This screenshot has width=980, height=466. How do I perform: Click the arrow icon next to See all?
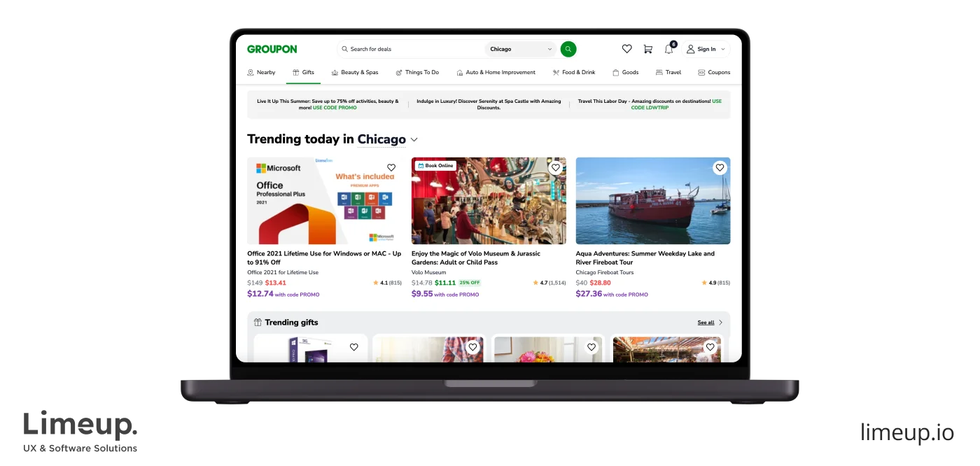[x=721, y=323]
